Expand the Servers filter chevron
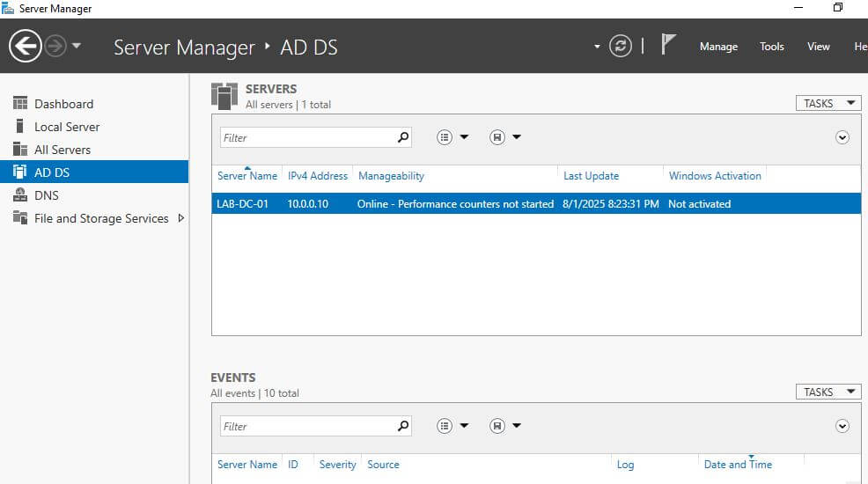This screenshot has height=484, width=868. (x=842, y=137)
